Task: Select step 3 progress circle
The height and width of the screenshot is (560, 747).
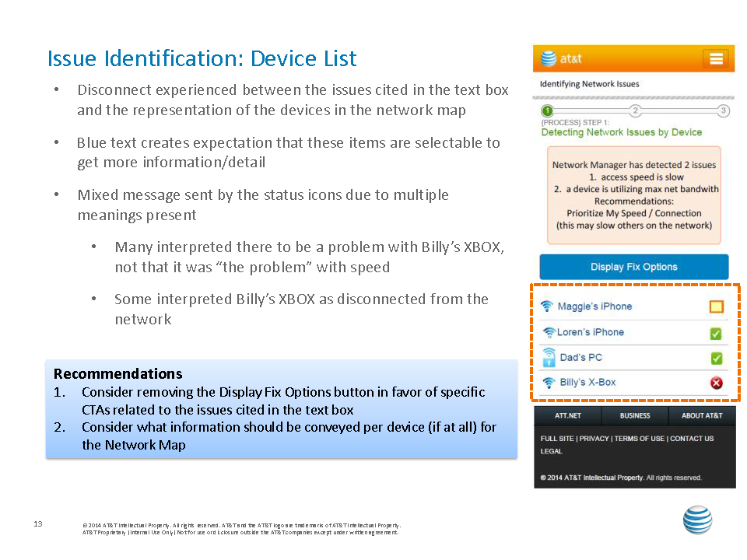Action: tap(723, 111)
